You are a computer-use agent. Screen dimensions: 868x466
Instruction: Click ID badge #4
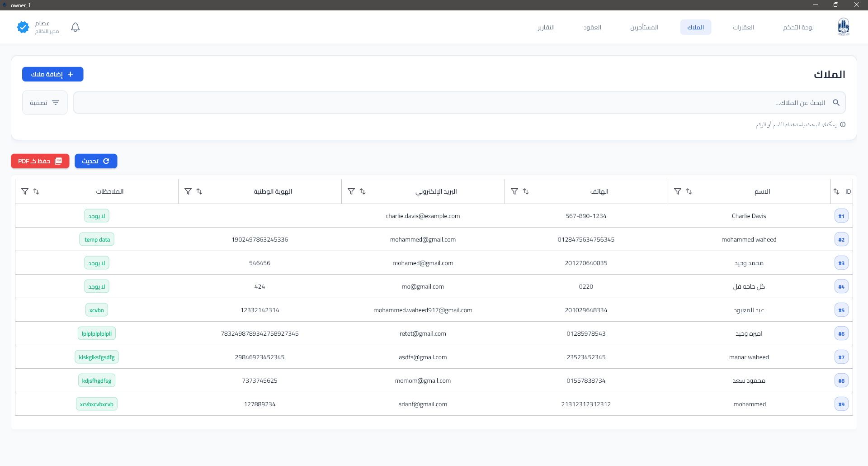coord(841,286)
